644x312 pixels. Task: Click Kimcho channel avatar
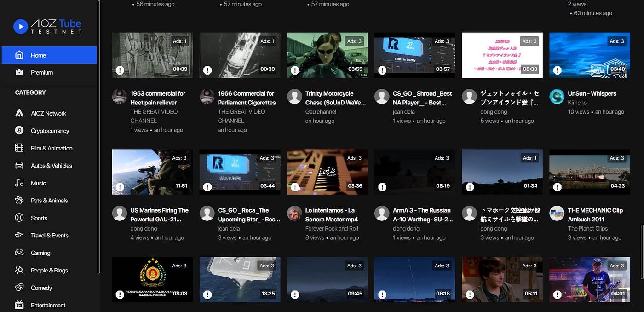point(557,97)
